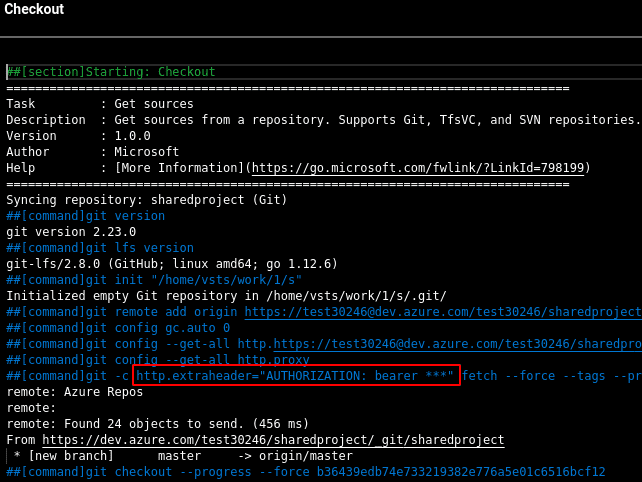
Task: Open the URL in the config --get-all http.https line
Action: tap(457, 344)
